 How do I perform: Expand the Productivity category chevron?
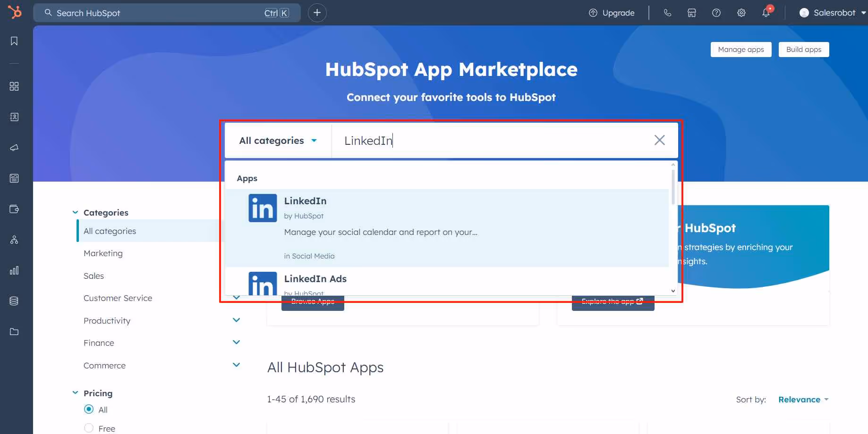coord(236,320)
